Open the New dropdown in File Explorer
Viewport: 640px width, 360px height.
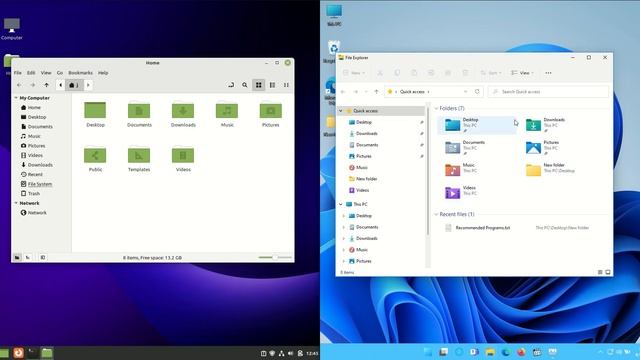(x=354, y=73)
